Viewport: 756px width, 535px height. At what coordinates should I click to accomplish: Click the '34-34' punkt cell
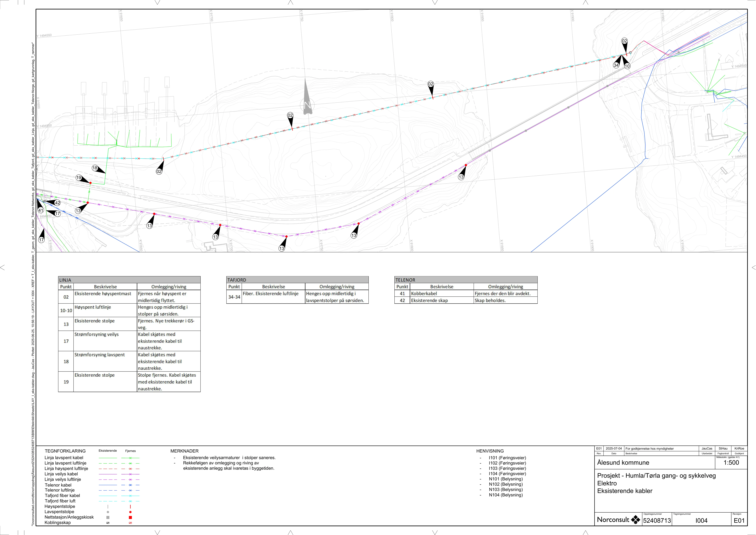[x=234, y=297]
